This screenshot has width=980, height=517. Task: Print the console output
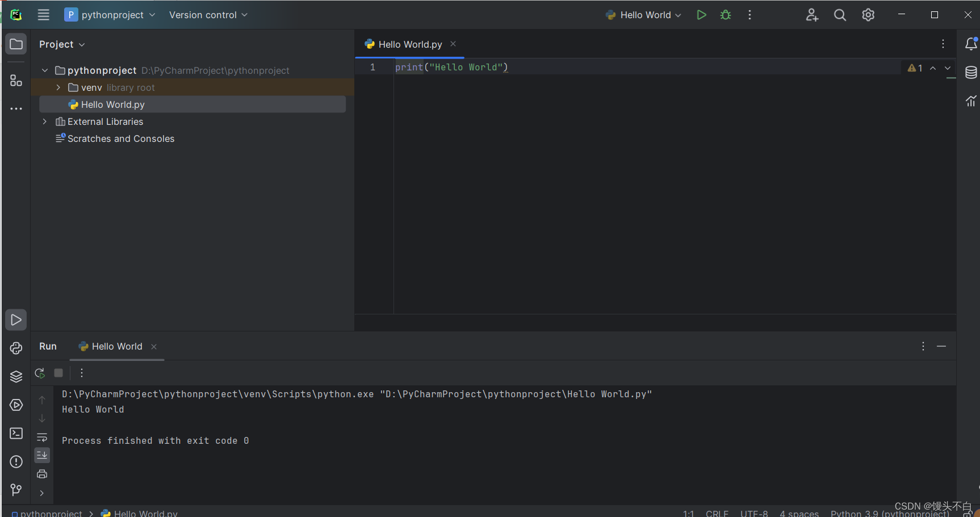[x=42, y=473]
